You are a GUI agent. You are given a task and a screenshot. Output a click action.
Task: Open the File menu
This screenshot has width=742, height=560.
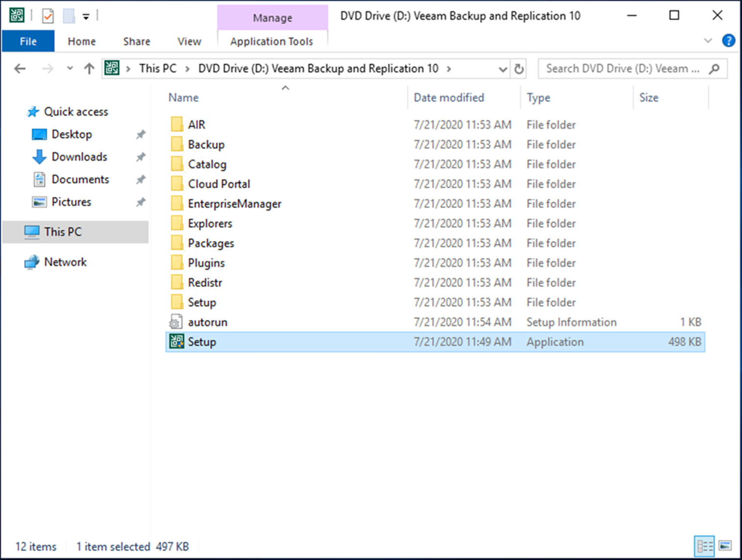coord(28,41)
